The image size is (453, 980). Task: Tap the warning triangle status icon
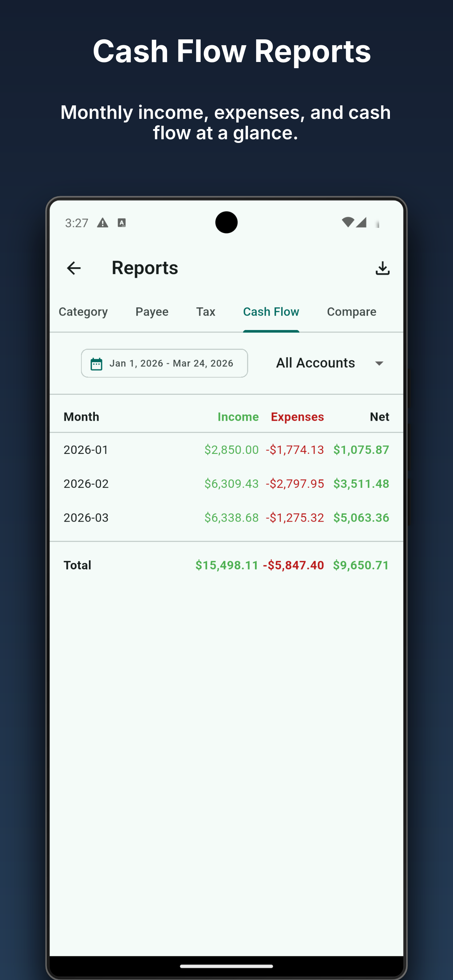coord(102,223)
